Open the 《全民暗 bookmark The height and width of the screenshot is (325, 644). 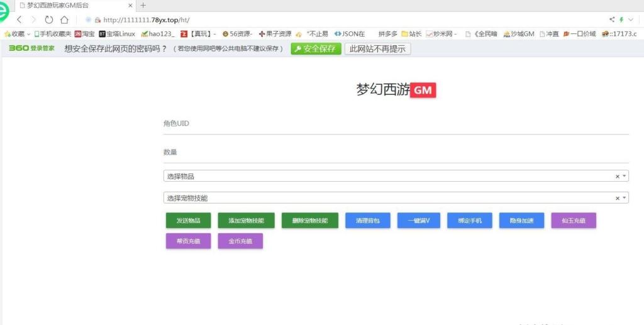(x=481, y=34)
